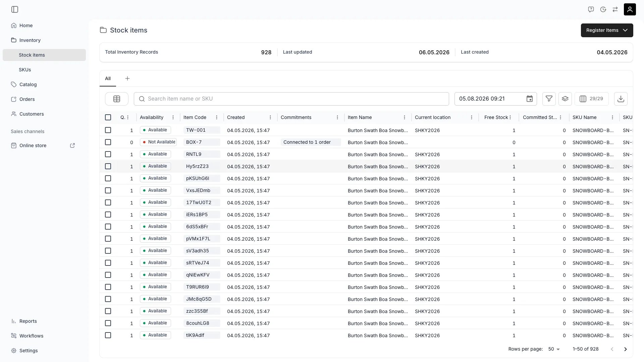
Task: Download the stock items export
Action: 621,99
